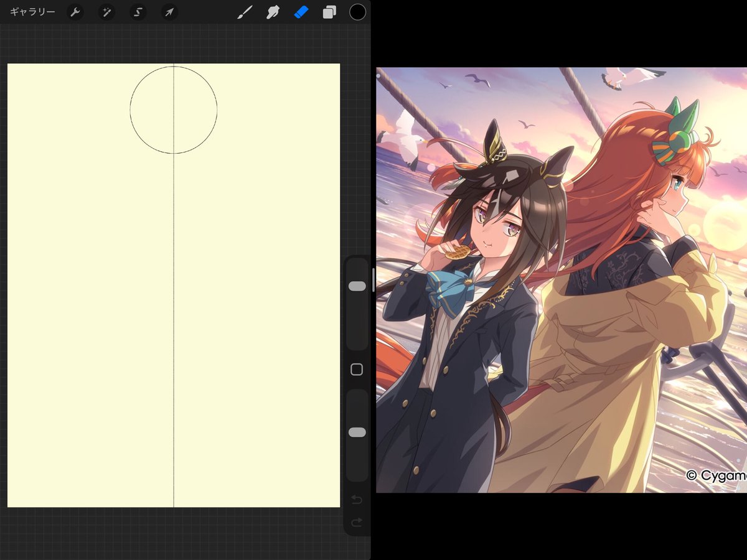
Task: Select the Smudge tool
Action: pos(273,12)
